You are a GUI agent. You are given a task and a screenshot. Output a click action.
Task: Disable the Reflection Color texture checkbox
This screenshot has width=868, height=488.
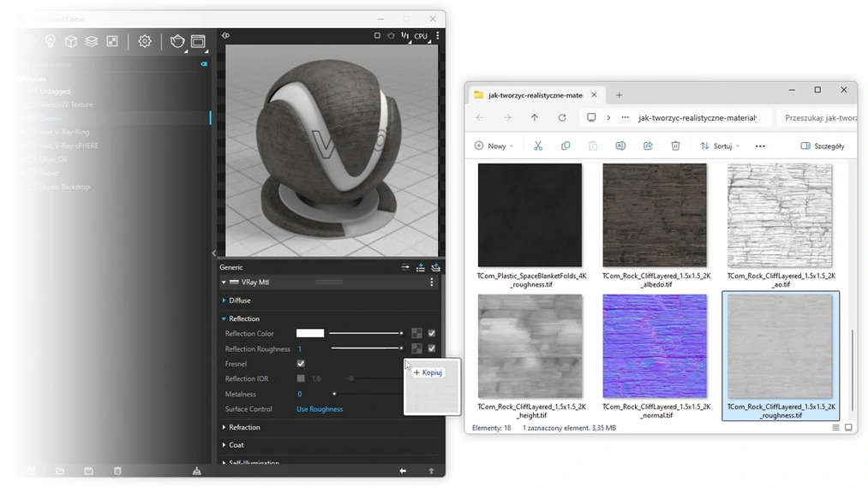coord(432,333)
